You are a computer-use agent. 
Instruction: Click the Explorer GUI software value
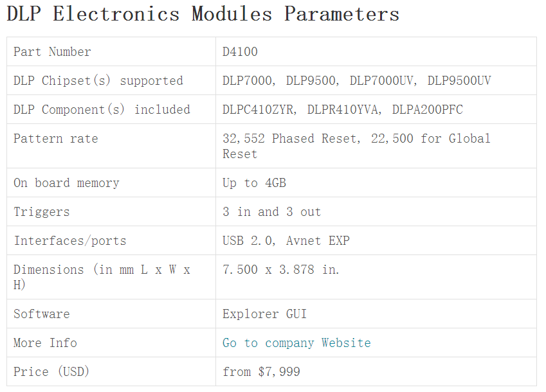pyautogui.click(x=264, y=314)
